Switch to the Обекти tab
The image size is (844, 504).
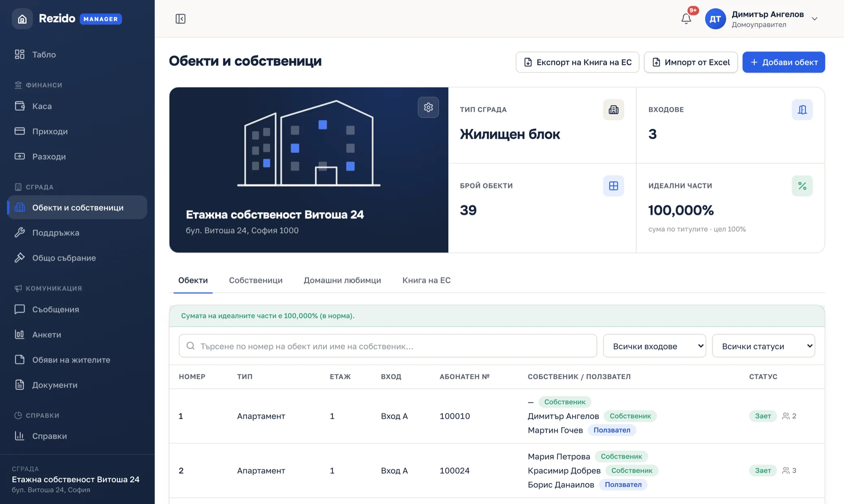point(193,280)
